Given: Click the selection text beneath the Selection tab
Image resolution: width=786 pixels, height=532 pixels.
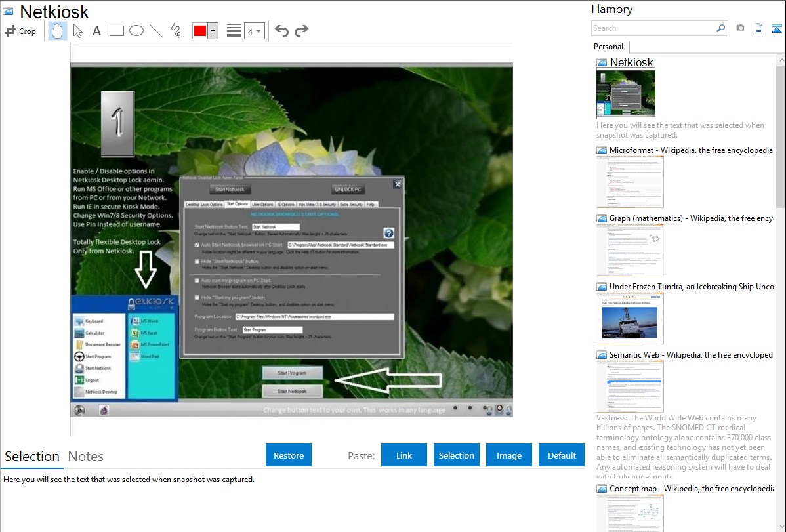Looking at the screenshot, I should [129, 480].
